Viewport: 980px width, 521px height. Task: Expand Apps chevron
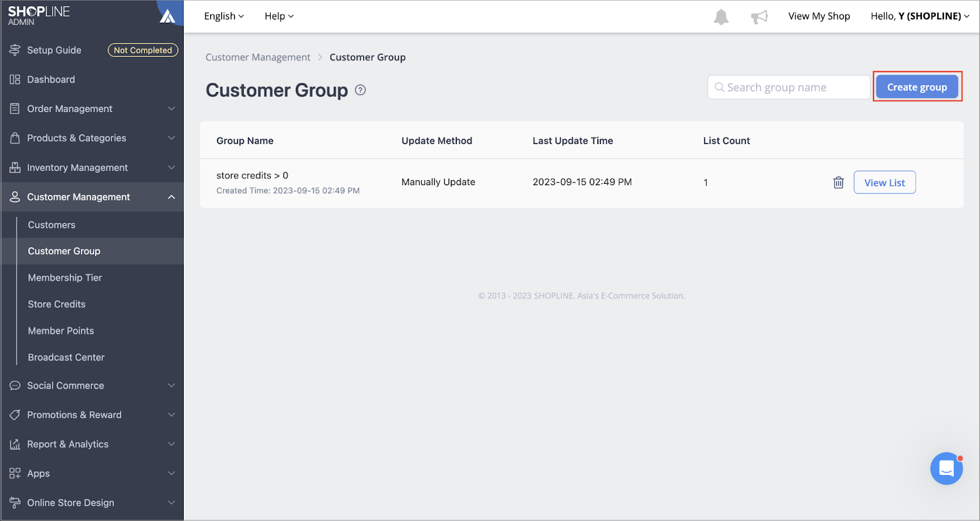[x=171, y=473]
